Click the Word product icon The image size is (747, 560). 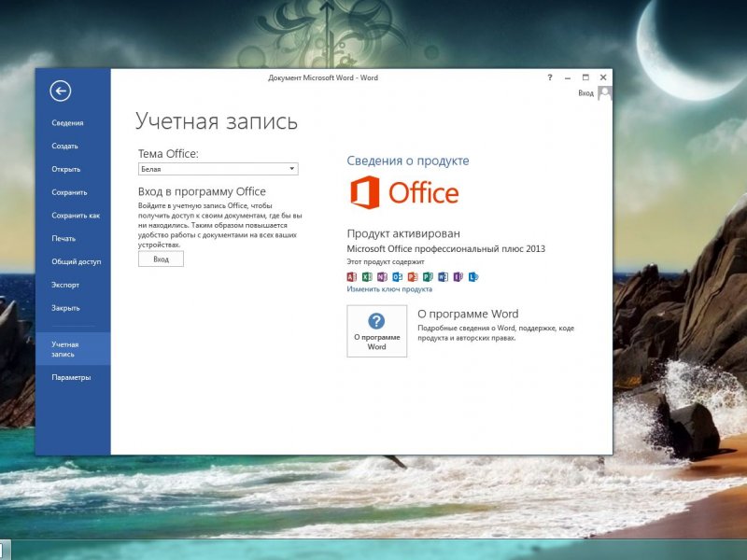point(443,276)
